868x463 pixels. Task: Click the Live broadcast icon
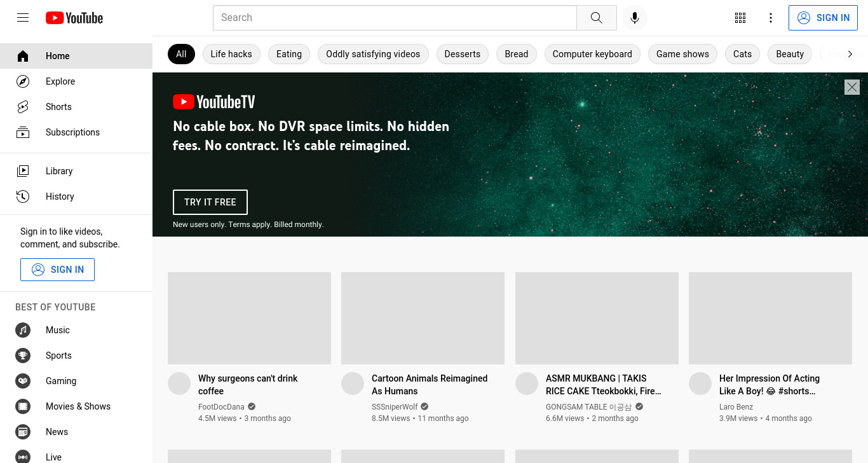23,457
